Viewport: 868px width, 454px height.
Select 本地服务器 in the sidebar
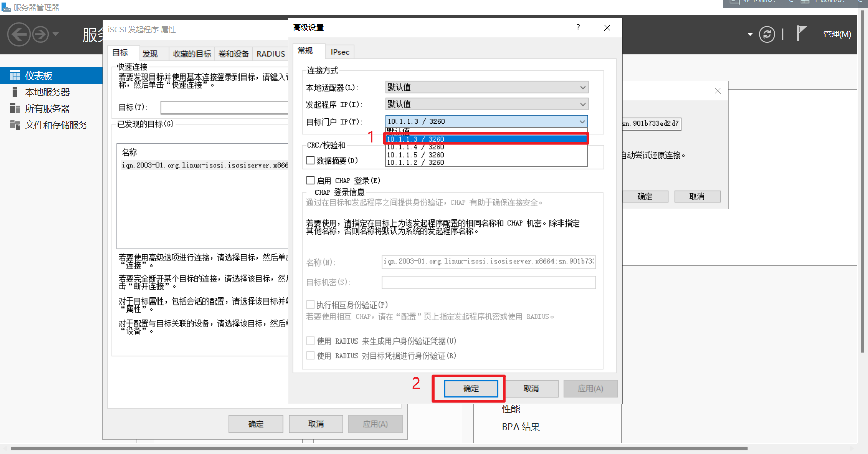(48, 92)
